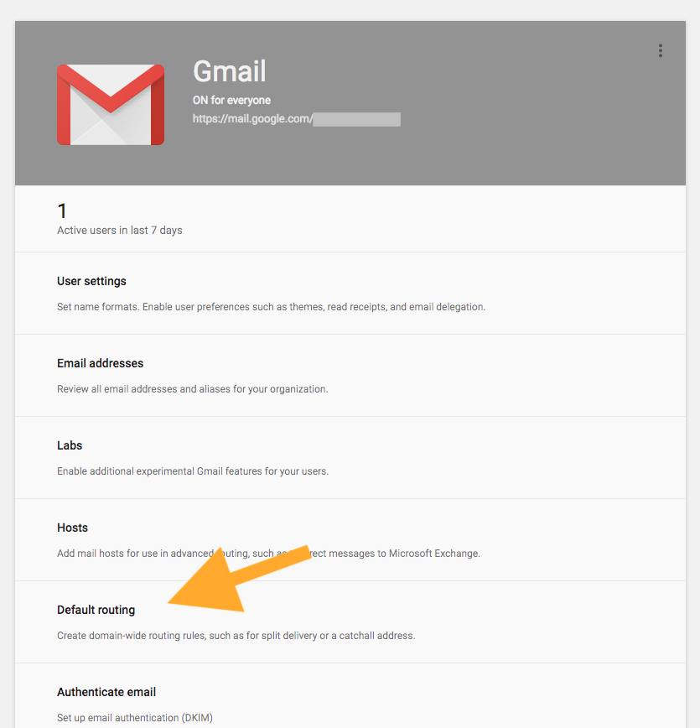
Task: Click Enable additional experimental Gmail features text
Action: [193, 471]
